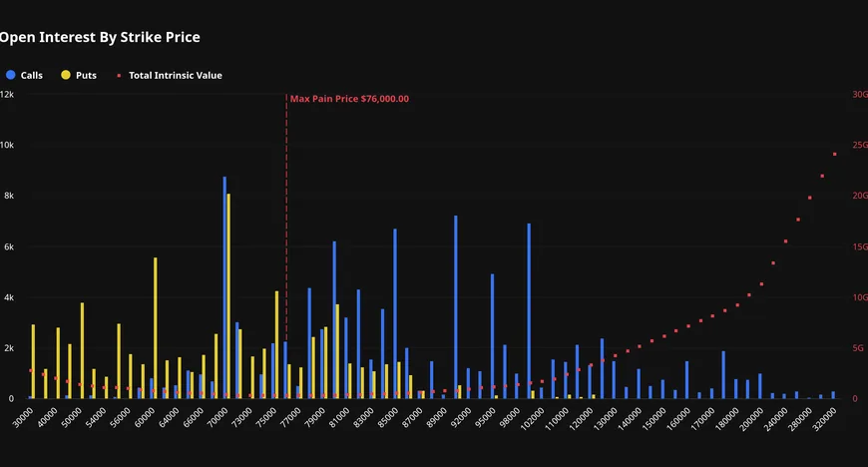Click the 6k left axis label

9,247
